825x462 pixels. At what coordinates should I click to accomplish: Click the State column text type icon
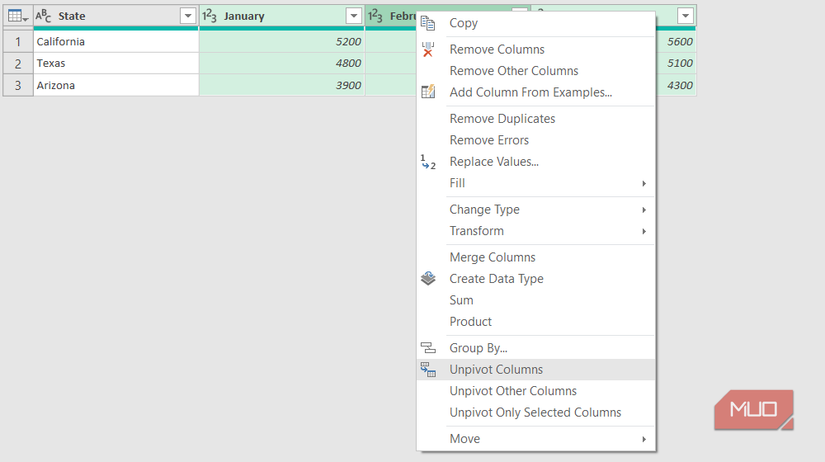44,16
